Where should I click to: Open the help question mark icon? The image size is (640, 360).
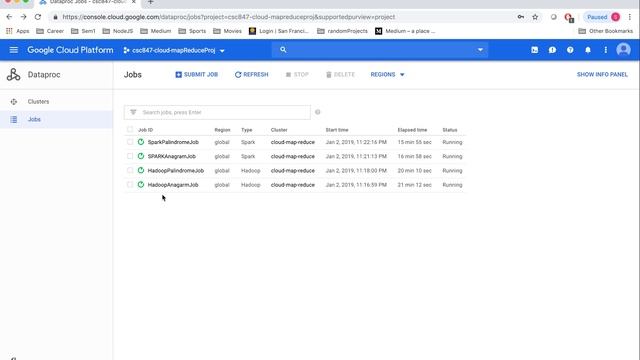click(570, 50)
